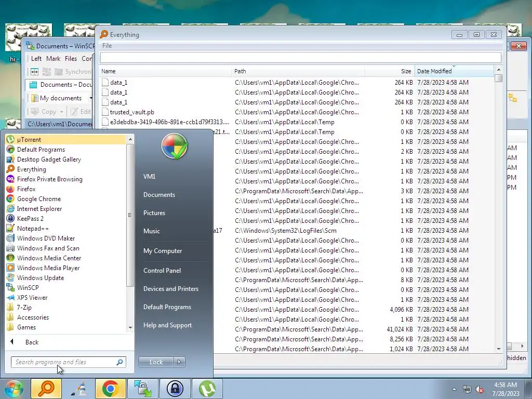Click the muted volume tray icon
The height and width of the screenshot is (399, 532).
(480, 390)
